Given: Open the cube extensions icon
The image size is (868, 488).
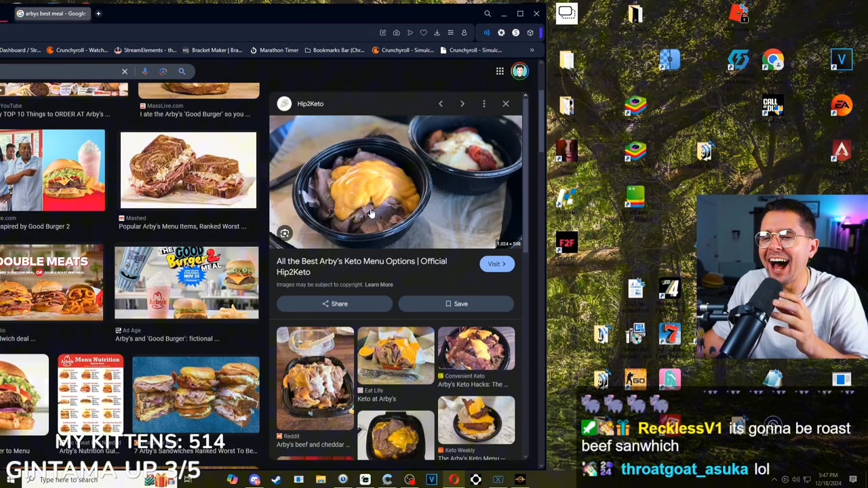Looking at the screenshot, I should pos(530,33).
